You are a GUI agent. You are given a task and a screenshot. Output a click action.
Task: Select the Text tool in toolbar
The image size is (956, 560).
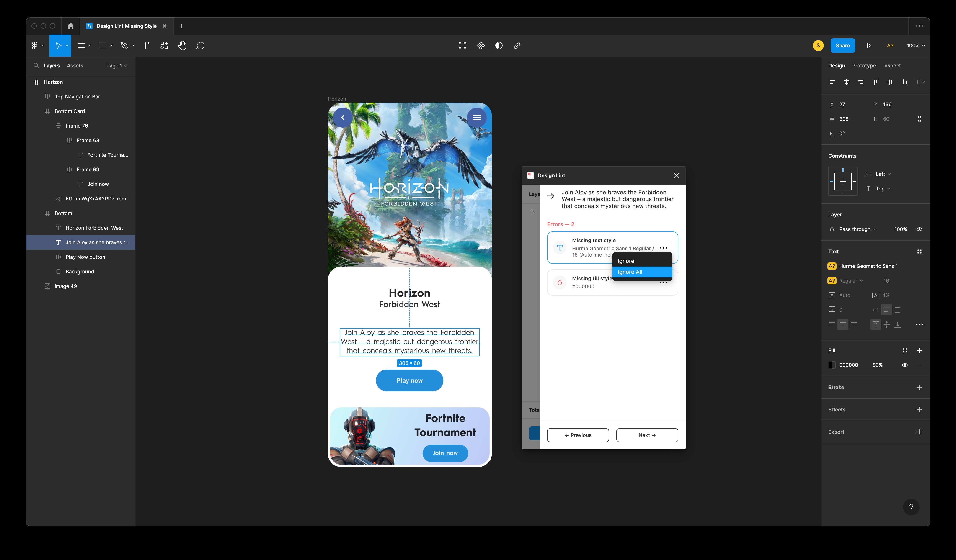[145, 46]
